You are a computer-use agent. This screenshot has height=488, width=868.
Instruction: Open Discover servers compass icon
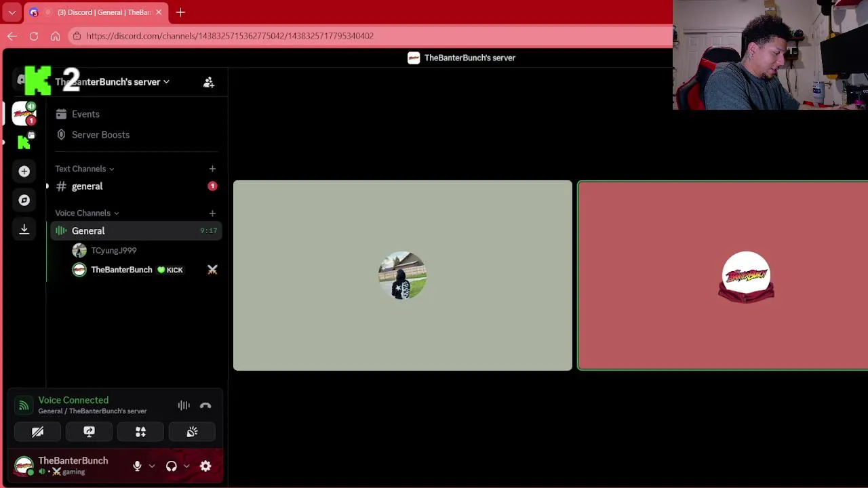pyautogui.click(x=24, y=200)
